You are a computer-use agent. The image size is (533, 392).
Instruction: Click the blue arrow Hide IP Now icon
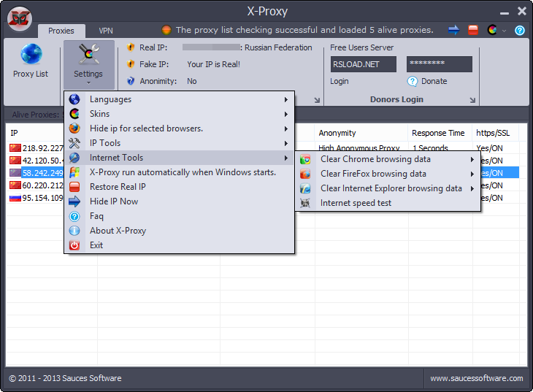click(x=74, y=201)
